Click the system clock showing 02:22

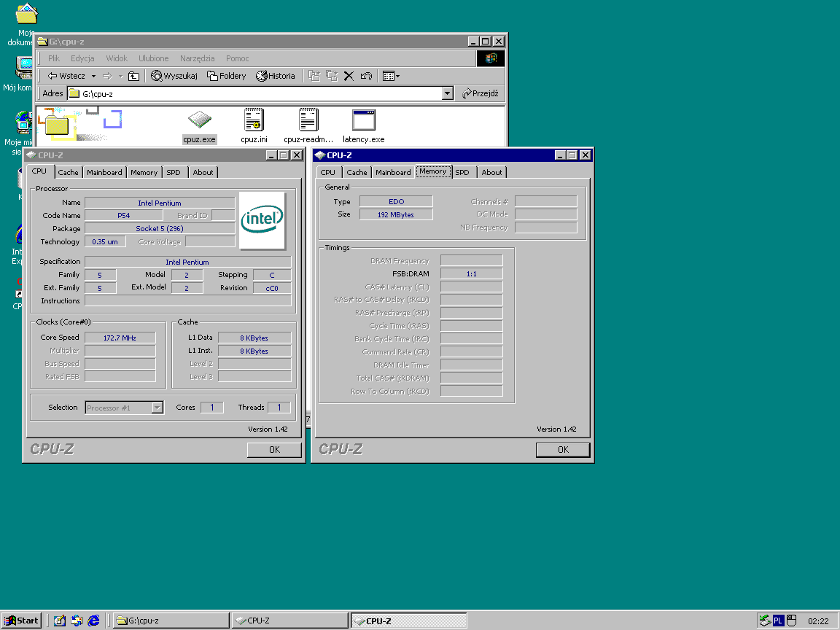pos(818,621)
